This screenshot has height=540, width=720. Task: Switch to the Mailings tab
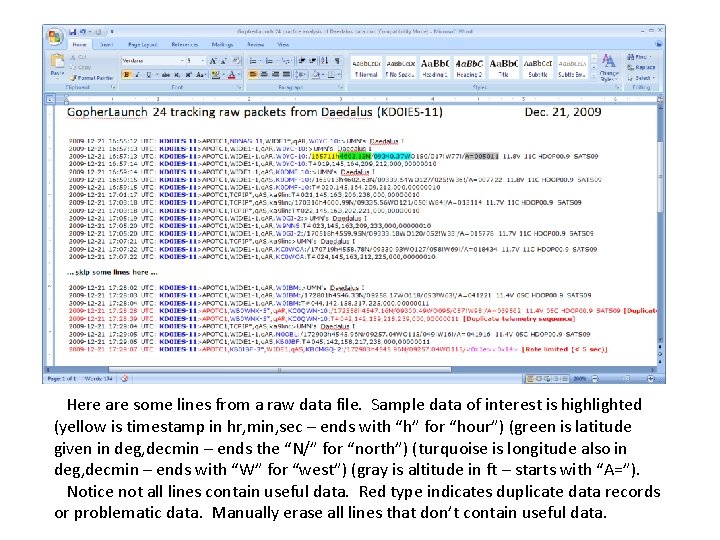coord(222,45)
